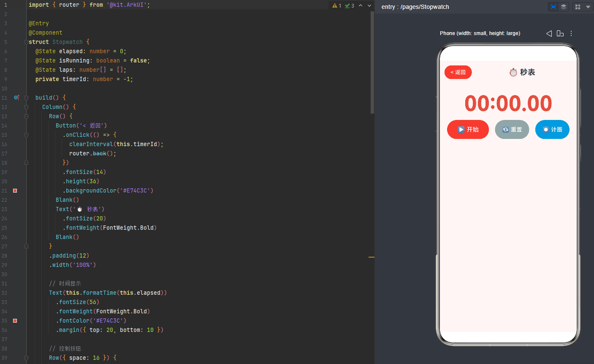
Task: Click the .padding(12) call
Action: [69, 256]
